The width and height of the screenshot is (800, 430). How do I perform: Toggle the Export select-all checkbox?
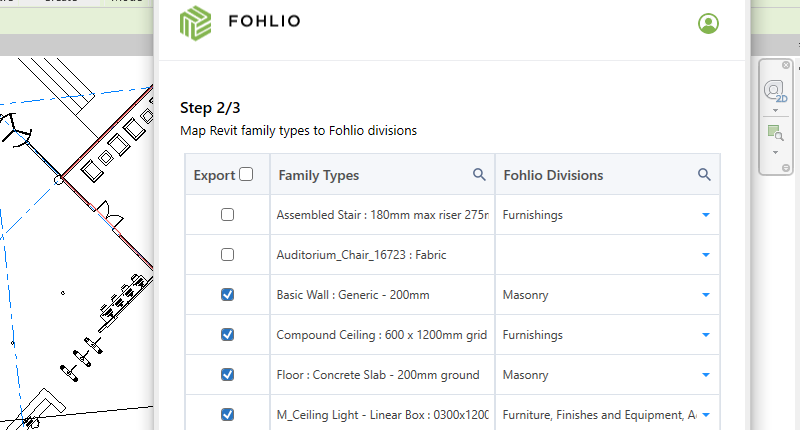tap(246, 174)
